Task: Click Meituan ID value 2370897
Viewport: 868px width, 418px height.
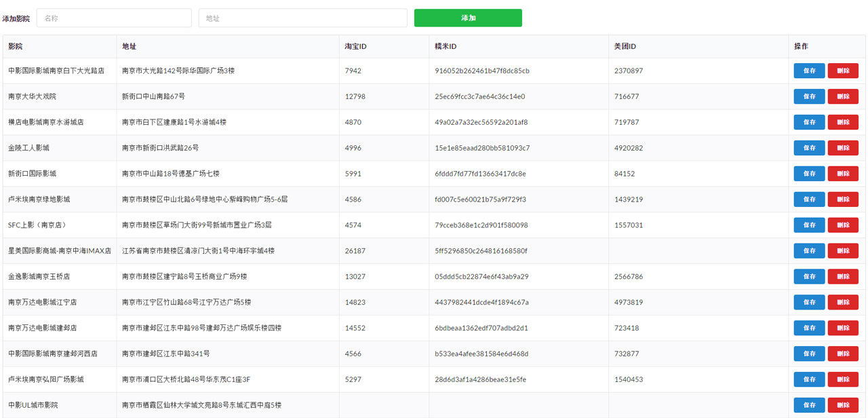Action: [x=629, y=71]
